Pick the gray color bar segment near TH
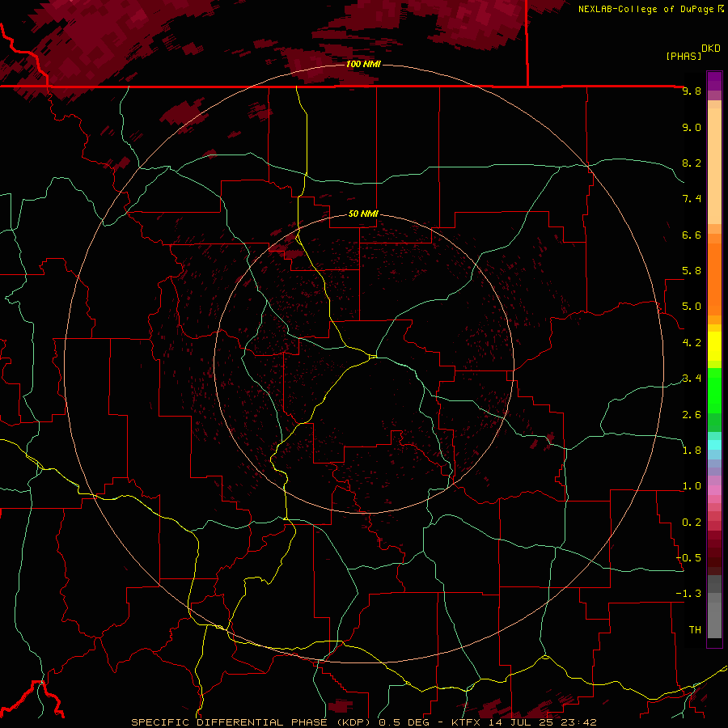The width and height of the screenshot is (728, 728). point(714,620)
